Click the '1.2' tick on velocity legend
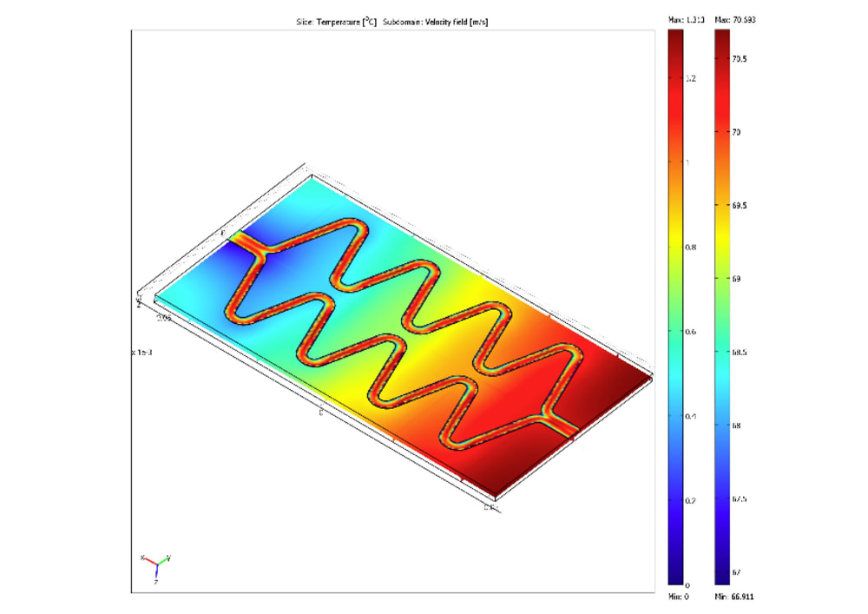The height and width of the screenshot is (614, 868). pyautogui.click(x=690, y=79)
